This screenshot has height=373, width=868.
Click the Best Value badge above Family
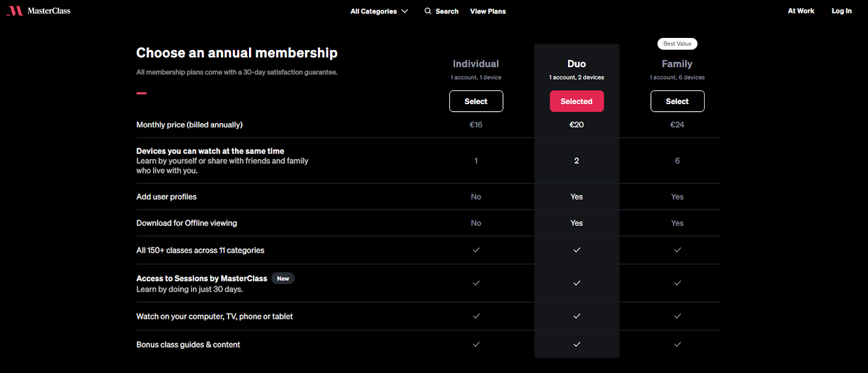coord(677,44)
